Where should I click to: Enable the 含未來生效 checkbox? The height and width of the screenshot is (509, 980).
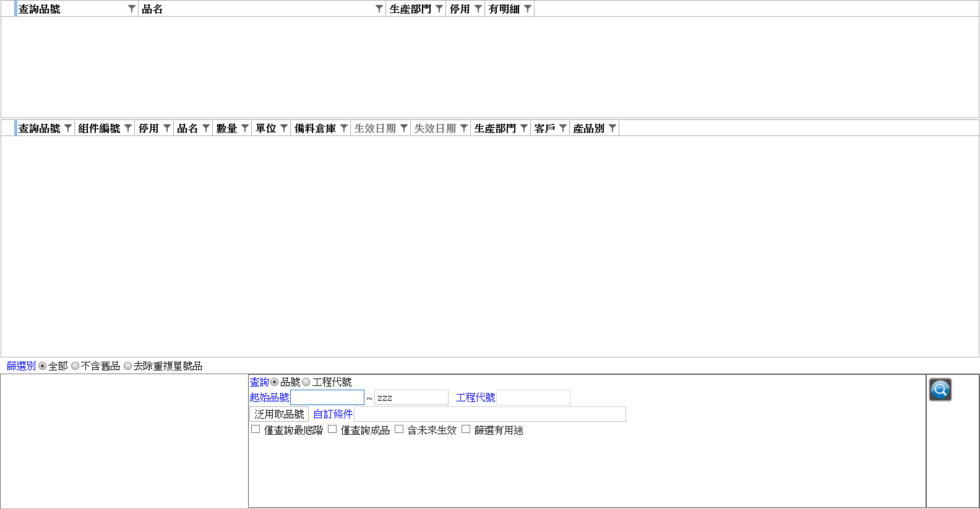[x=399, y=429]
